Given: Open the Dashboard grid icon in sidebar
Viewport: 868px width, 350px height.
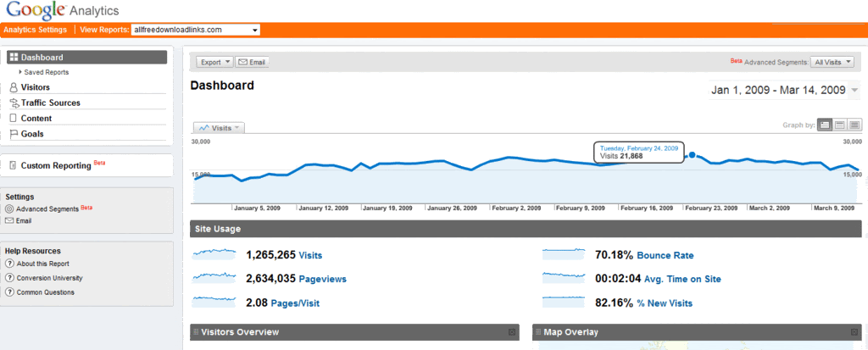Looking at the screenshot, I should pos(14,57).
